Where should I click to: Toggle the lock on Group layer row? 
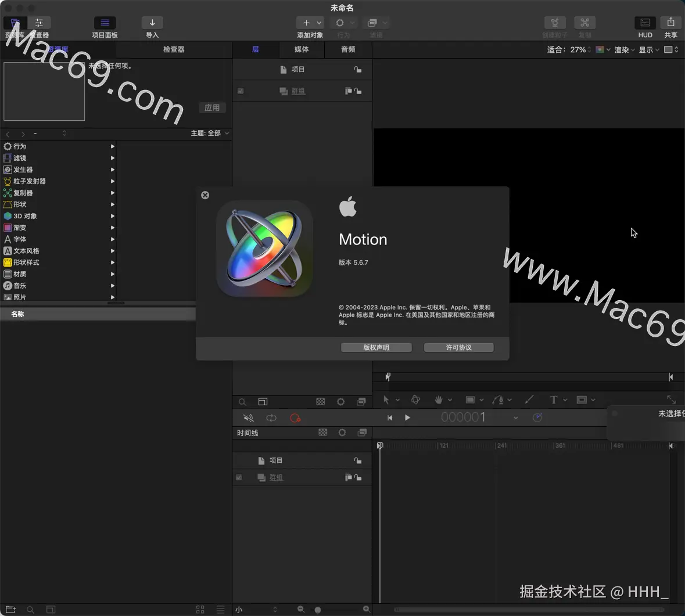tap(358, 91)
